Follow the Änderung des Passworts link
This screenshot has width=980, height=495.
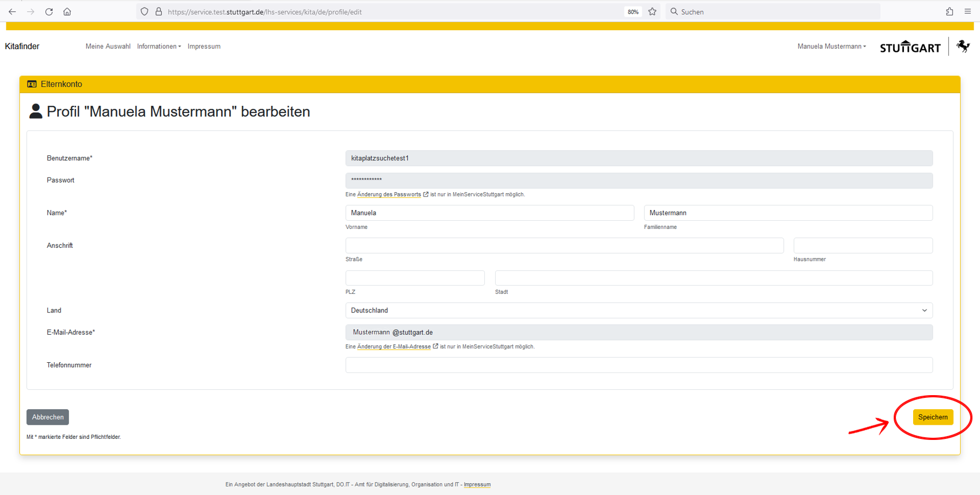click(x=389, y=194)
